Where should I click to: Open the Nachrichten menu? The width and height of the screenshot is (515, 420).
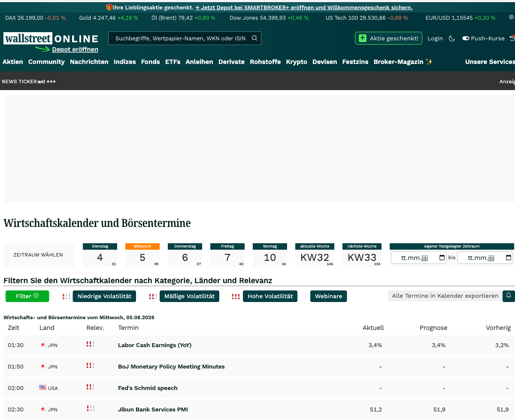tap(89, 62)
